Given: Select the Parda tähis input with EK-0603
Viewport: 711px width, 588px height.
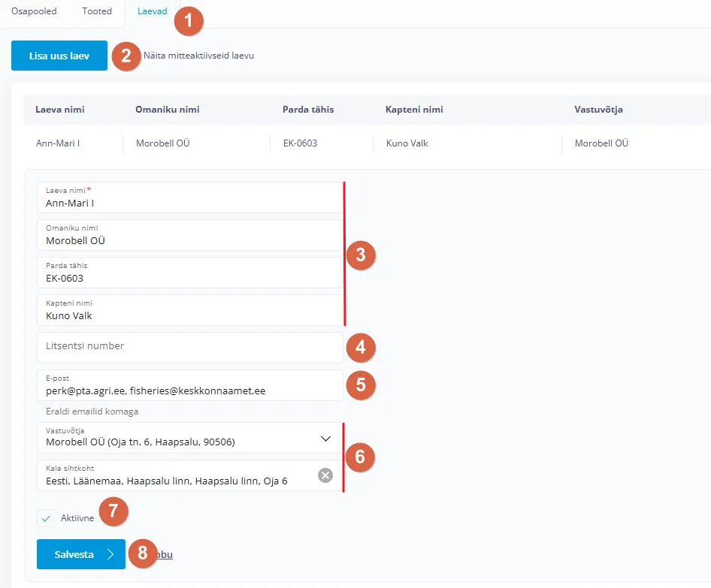Looking at the screenshot, I should [x=188, y=278].
